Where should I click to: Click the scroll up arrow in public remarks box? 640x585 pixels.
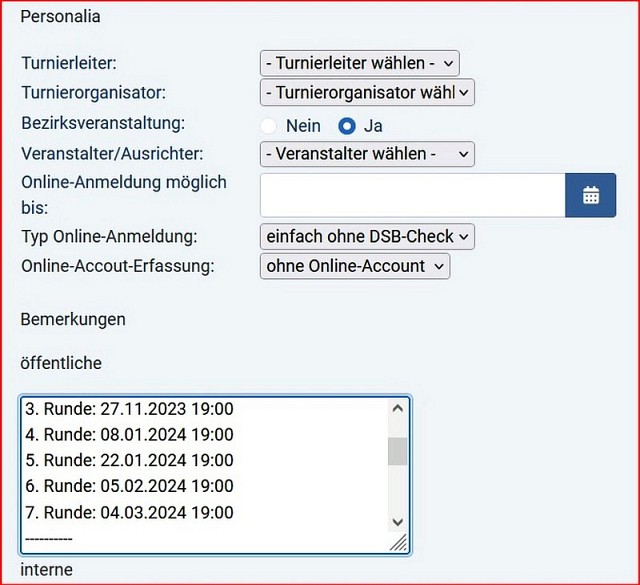(x=398, y=408)
